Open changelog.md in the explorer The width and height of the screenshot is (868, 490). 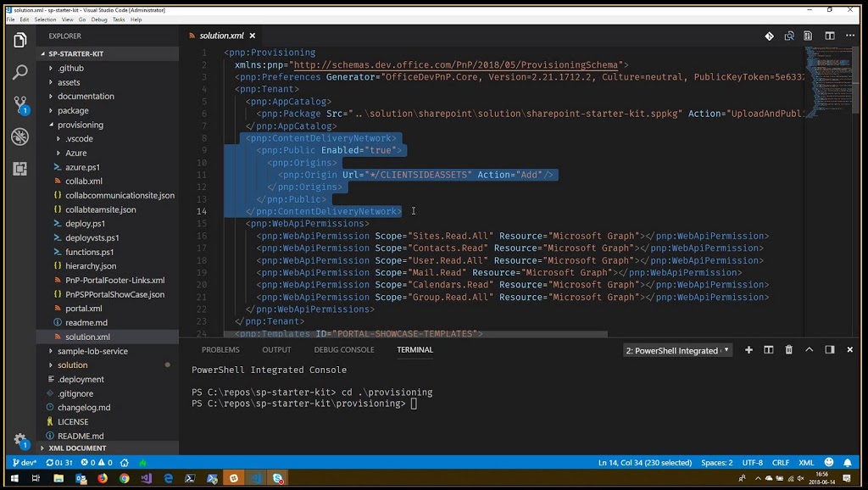click(84, 408)
